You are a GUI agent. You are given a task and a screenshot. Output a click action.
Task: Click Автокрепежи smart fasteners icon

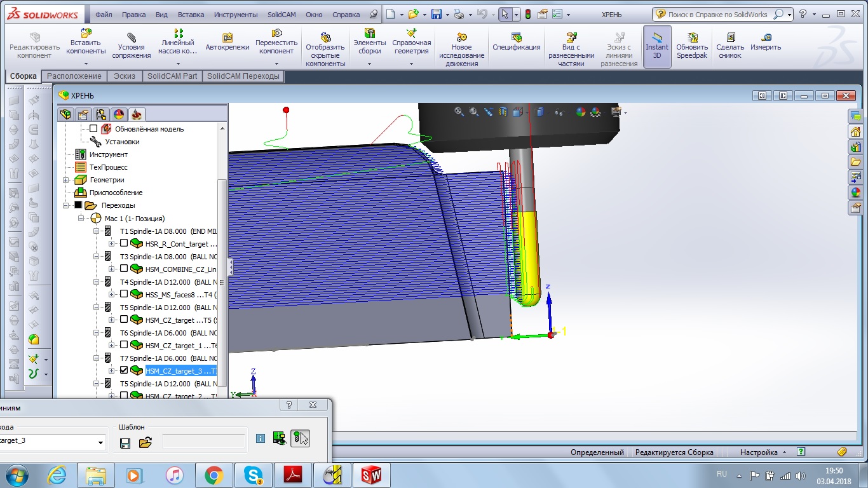tap(227, 42)
